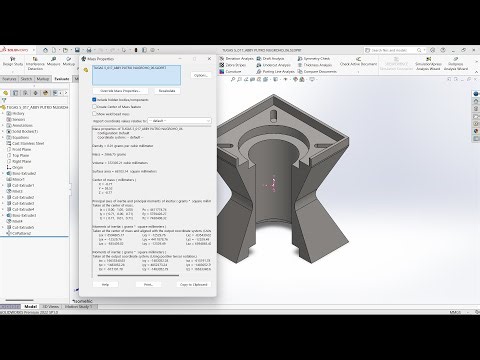480x360 pixels.
Task: Click horizontal scrollbar in Mass Properties results
Action: coord(138,275)
